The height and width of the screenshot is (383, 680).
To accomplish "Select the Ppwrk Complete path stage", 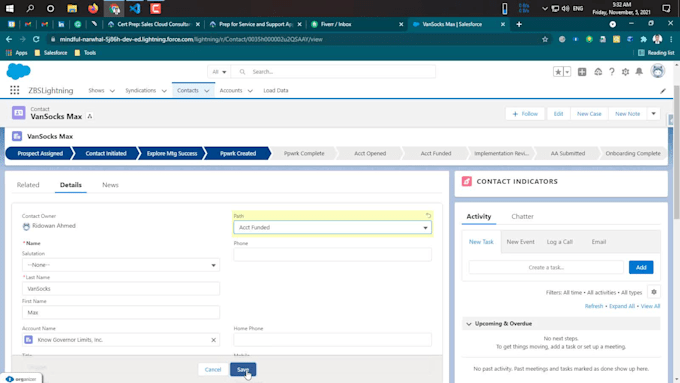I will [304, 153].
